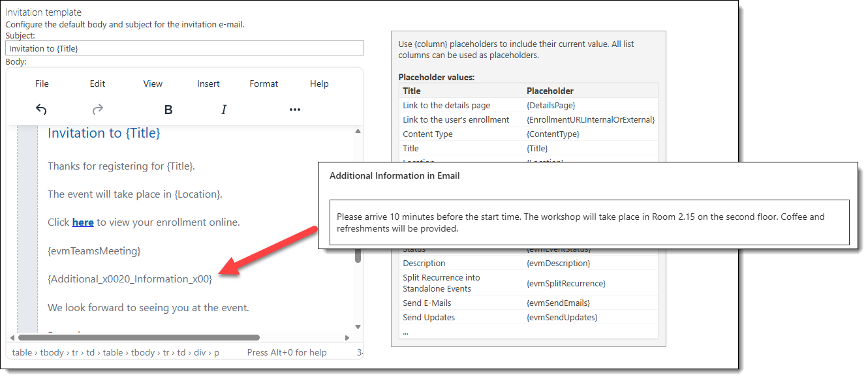Reveal more toolbar options via ellipsis
The height and width of the screenshot is (379, 868).
click(x=294, y=110)
